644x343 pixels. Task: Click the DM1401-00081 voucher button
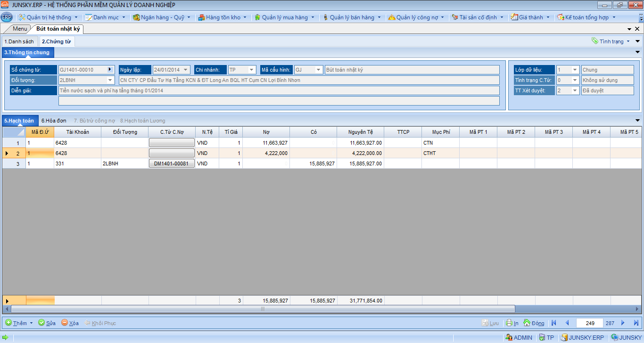click(172, 163)
